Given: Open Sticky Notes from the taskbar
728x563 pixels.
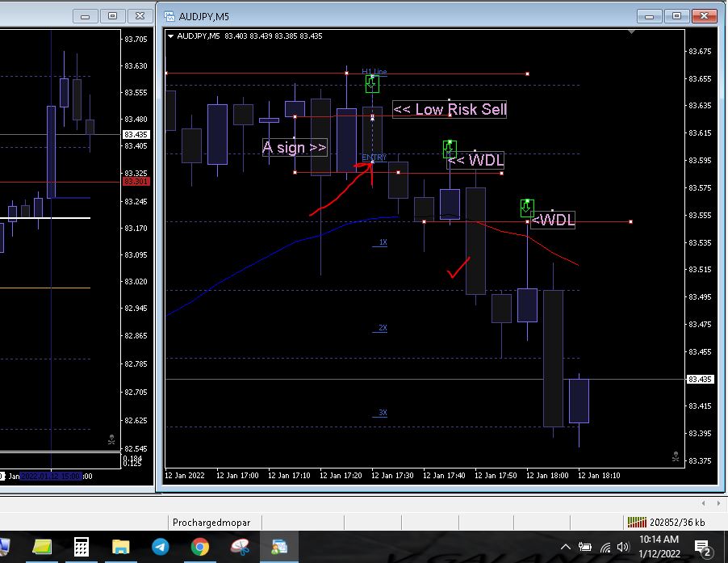Looking at the screenshot, I should (x=42, y=547).
